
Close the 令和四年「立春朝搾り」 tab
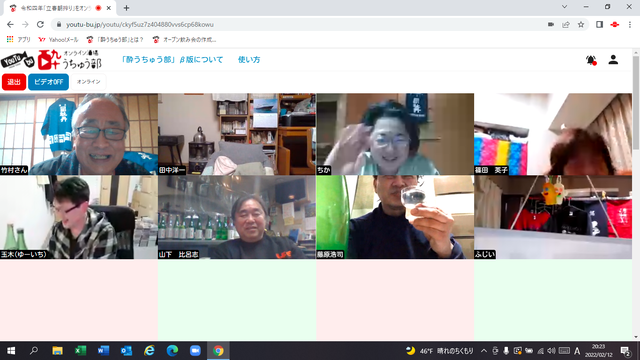(109, 8)
